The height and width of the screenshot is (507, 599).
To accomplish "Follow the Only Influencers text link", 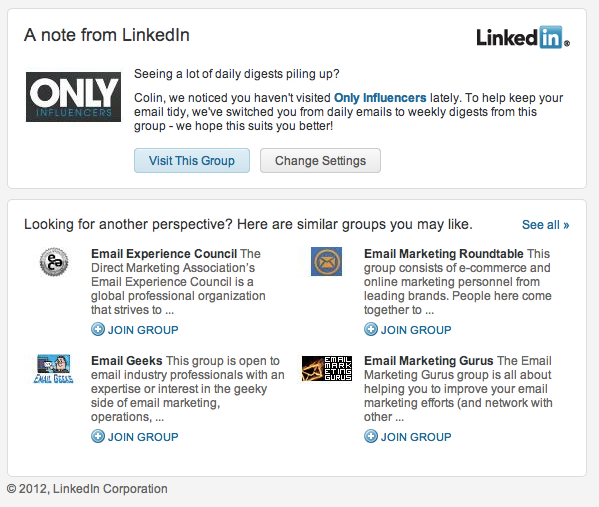I will [x=380, y=98].
